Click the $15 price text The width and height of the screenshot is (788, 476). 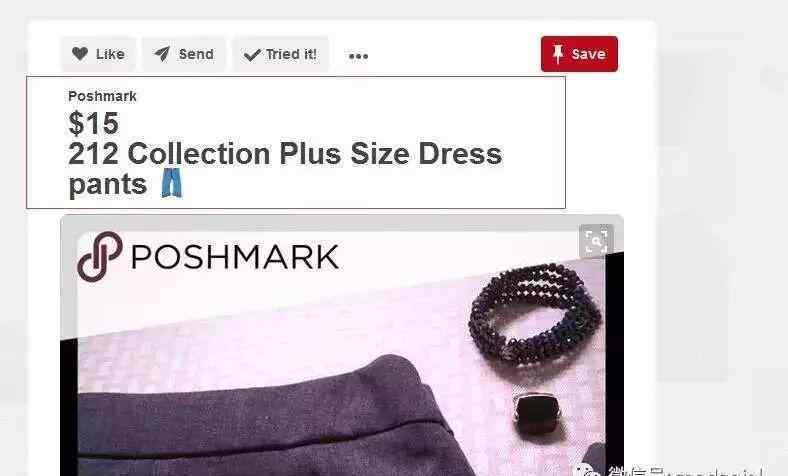pyautogui.click(x=93, y=123)
